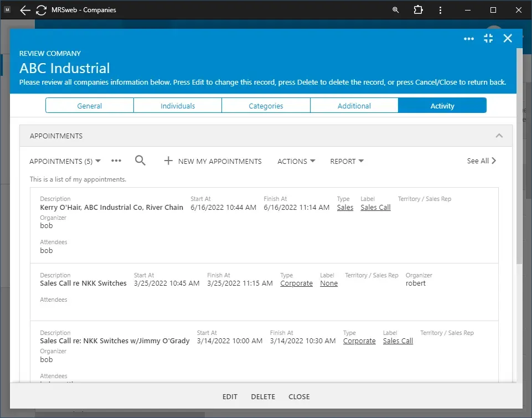Open the Categories tab

point(266,106)
